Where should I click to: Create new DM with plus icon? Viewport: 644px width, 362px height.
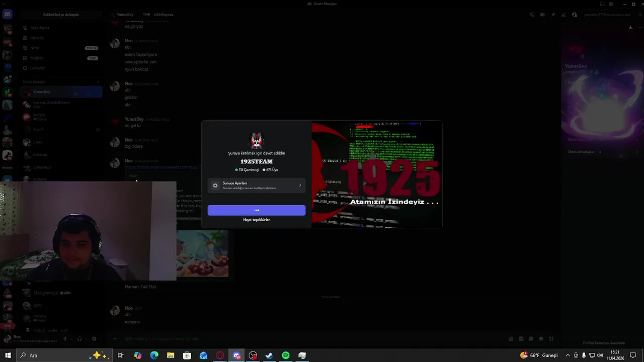click(x=98, y=81)
